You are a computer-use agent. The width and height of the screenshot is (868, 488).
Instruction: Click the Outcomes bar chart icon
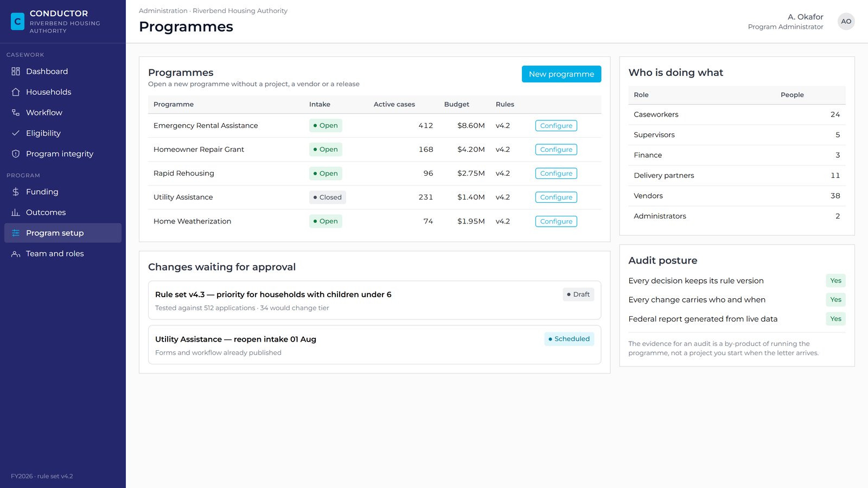[16, 212]
